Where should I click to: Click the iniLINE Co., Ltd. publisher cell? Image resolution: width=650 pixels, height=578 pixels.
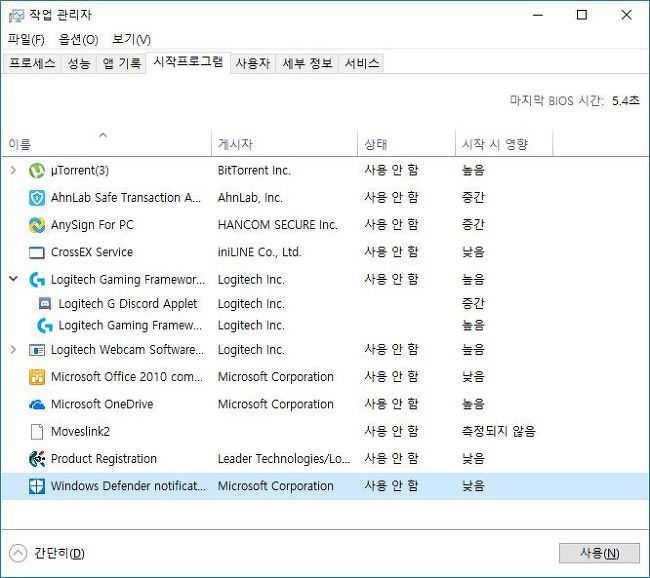click(x=260, y=252)
